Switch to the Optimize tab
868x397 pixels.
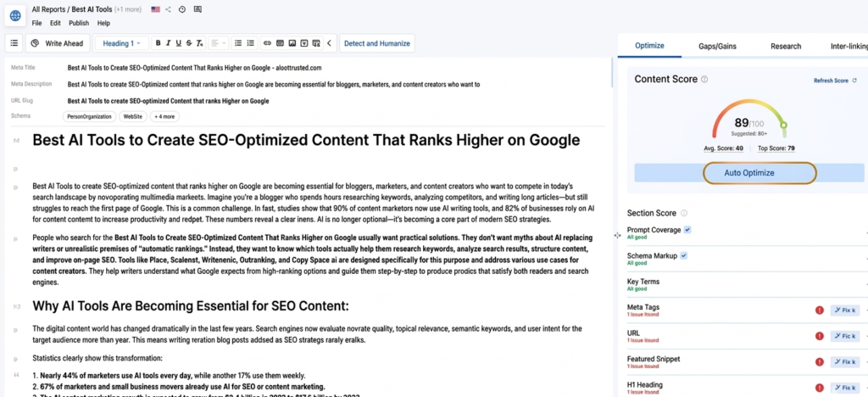coord(649,46)
